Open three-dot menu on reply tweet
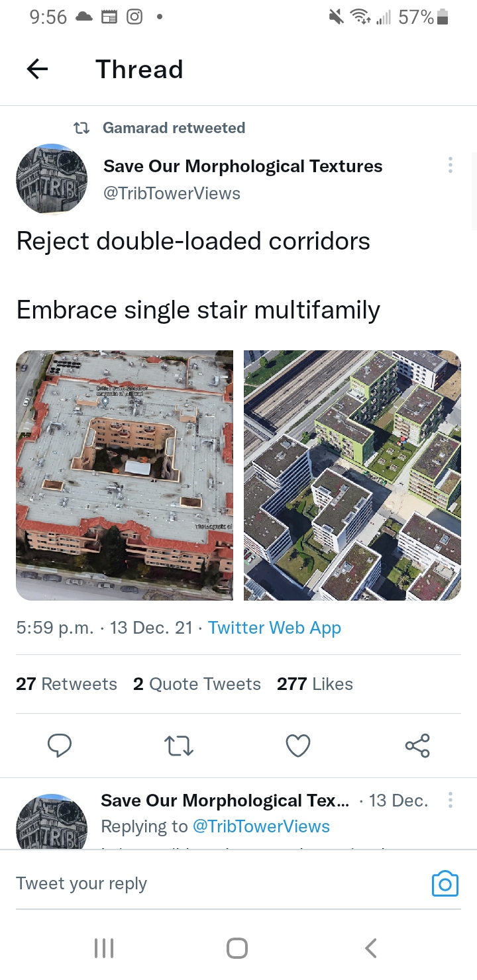The height and width of the screenshot is (980, 477). (x=450, y=801)
